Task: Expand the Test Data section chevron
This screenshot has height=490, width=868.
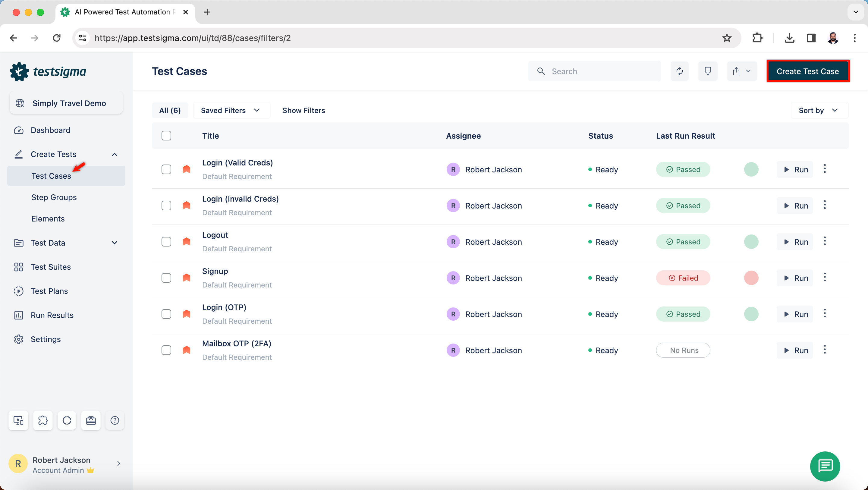Action: pyautogui.click(x=115, y=243)
